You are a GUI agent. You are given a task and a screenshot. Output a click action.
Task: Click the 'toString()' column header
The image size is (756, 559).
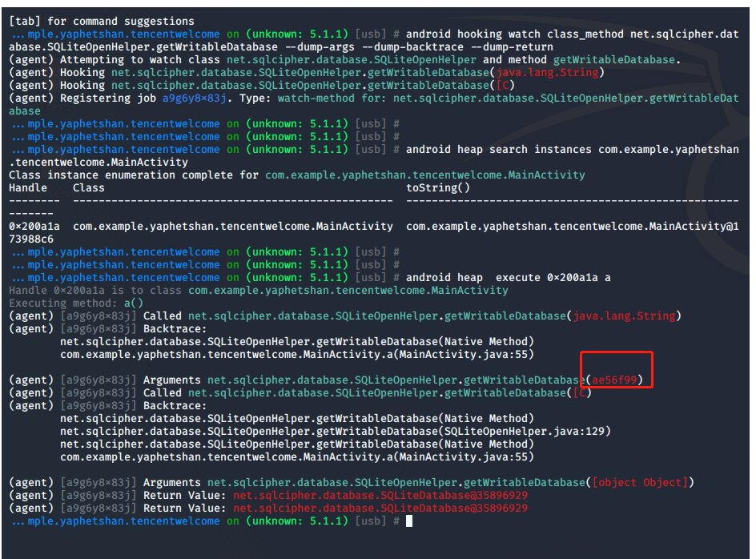point(438,187)
